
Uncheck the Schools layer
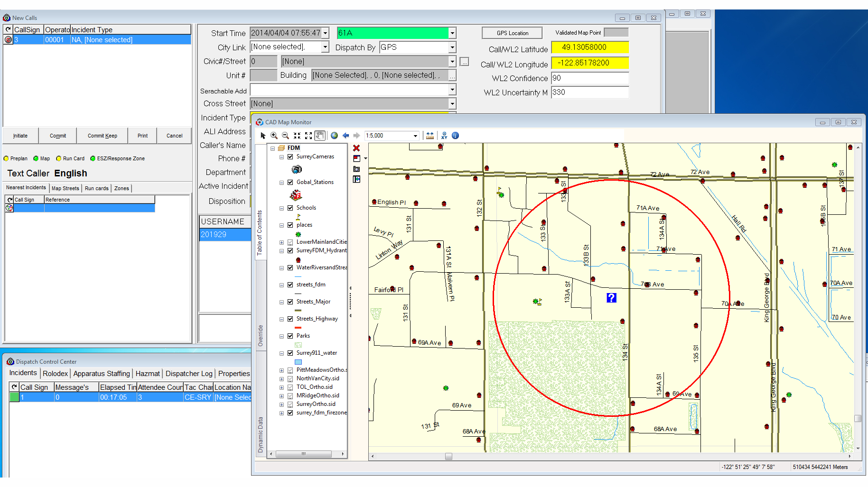pos(290,207)
